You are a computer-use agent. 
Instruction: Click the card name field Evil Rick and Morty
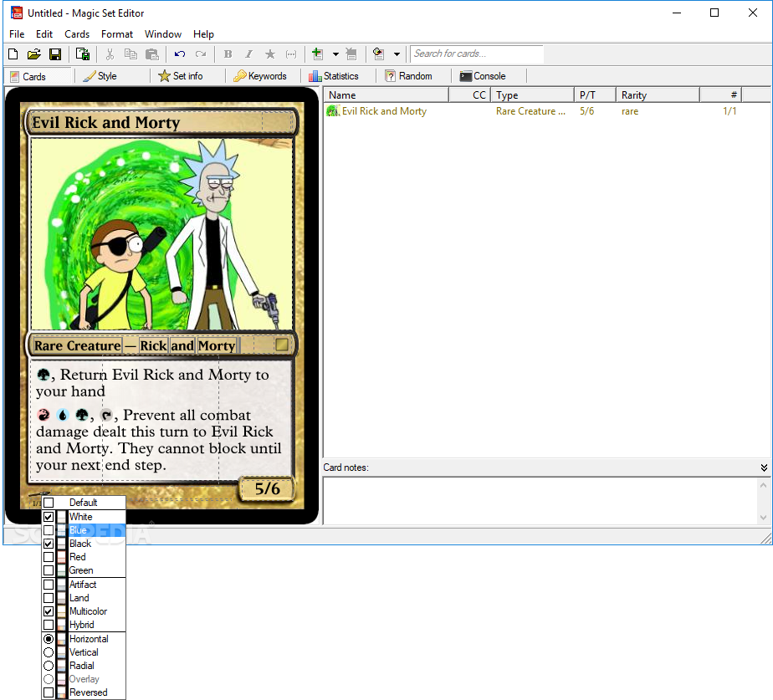147,122
